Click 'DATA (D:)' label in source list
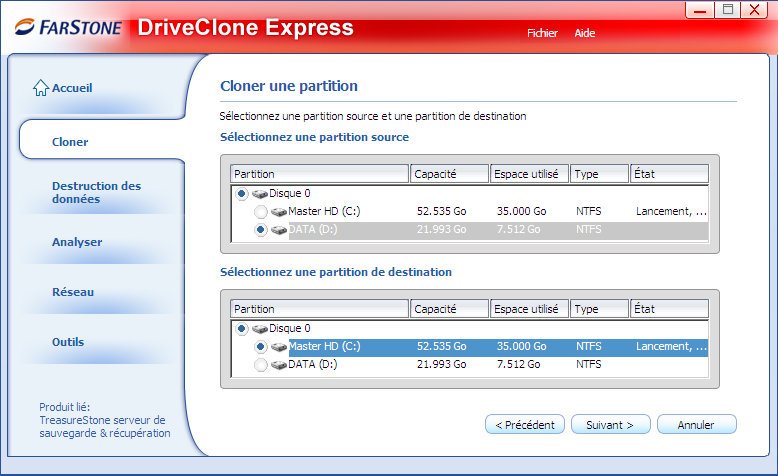The width and height of the screenshot is (778, 476). (313, 229)
